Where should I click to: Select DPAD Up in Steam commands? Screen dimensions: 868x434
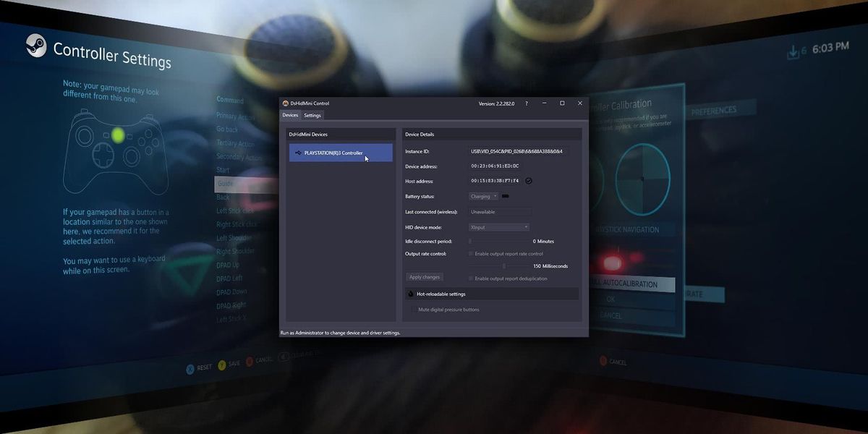click(229, 265)
